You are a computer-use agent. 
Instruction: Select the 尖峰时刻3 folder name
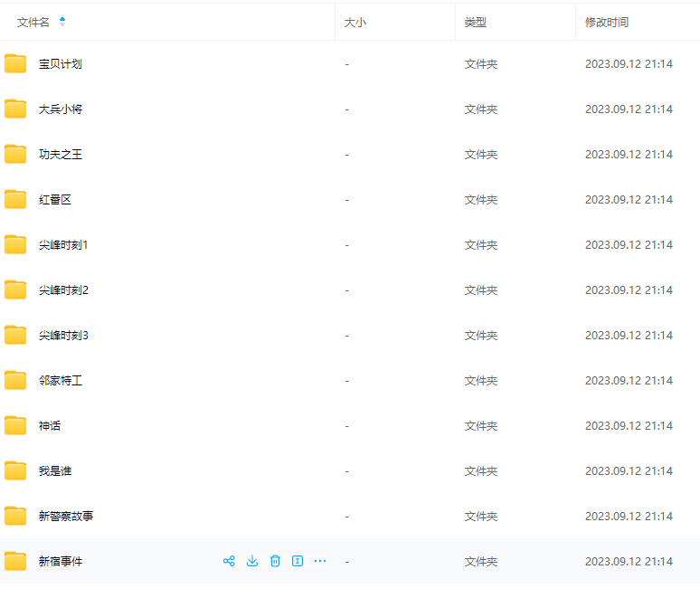pos(63,336)
